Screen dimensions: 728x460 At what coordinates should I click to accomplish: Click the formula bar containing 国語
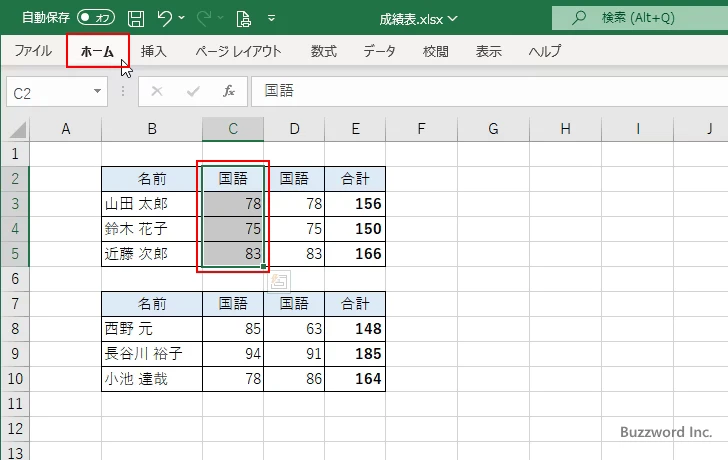click(x=489, y=91)
